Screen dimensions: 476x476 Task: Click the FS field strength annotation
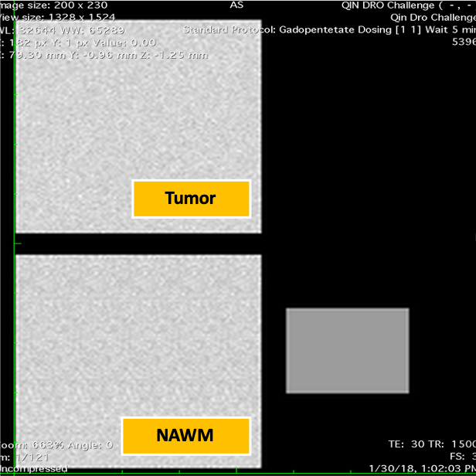[462, 457]
